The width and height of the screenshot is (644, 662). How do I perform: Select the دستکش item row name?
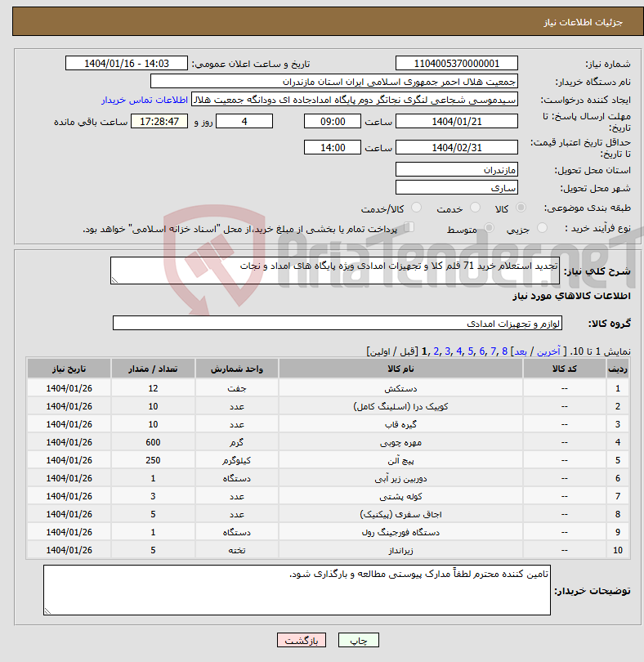click(400, 388)
